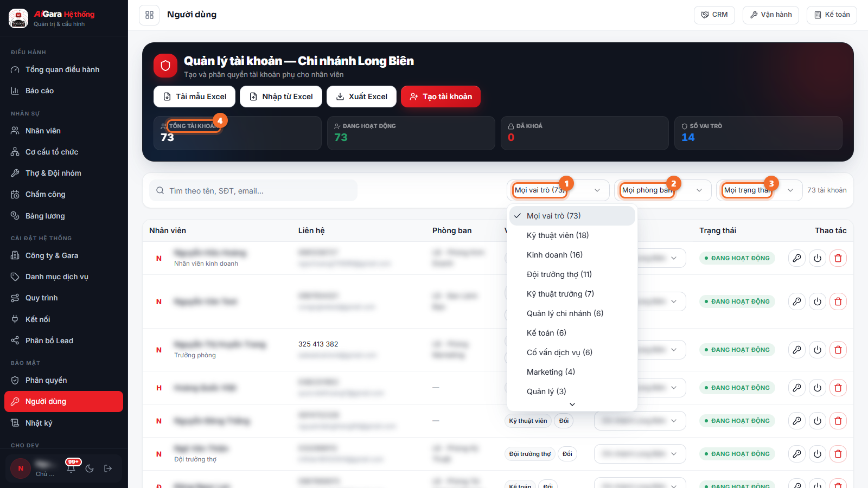Open Mọi phòng ban filter dropdown
Viewport: 868px width, 488px height.
coord(662,190)
